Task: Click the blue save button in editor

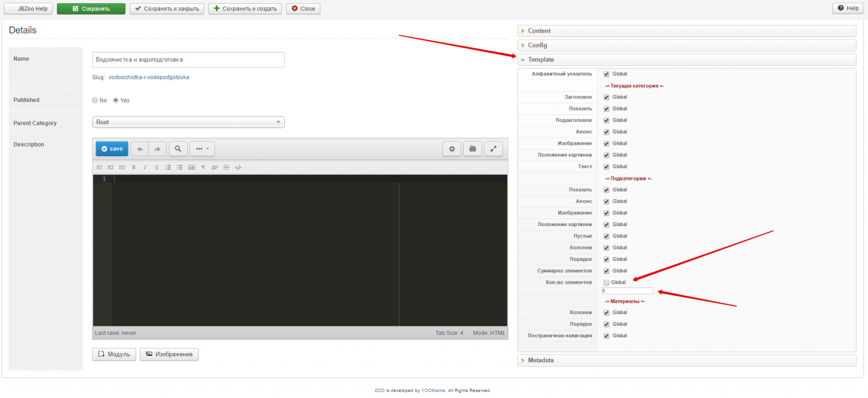Action: tap(112, 149)
